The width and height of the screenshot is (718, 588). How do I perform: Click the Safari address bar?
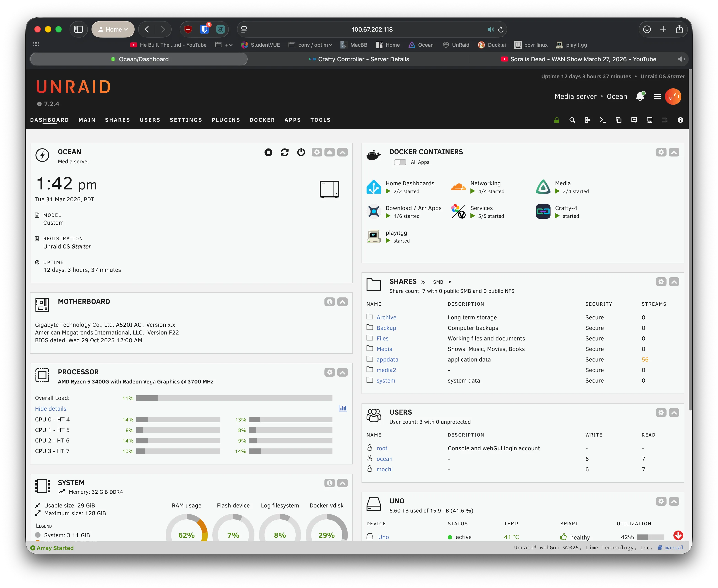(x=372, y=30)
